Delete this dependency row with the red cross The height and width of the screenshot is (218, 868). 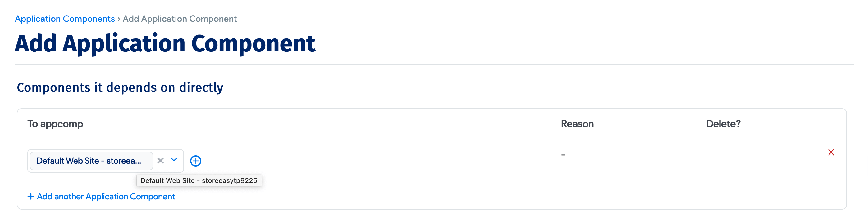(x=831, y=152)
